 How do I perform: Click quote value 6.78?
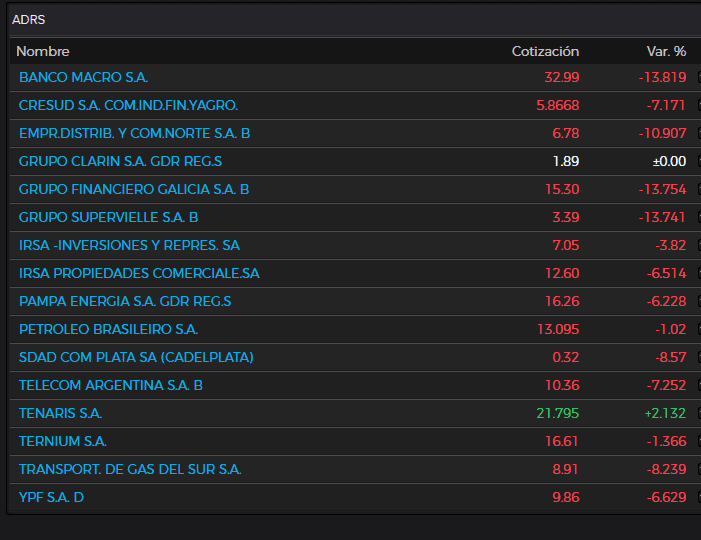coord(566,133)
